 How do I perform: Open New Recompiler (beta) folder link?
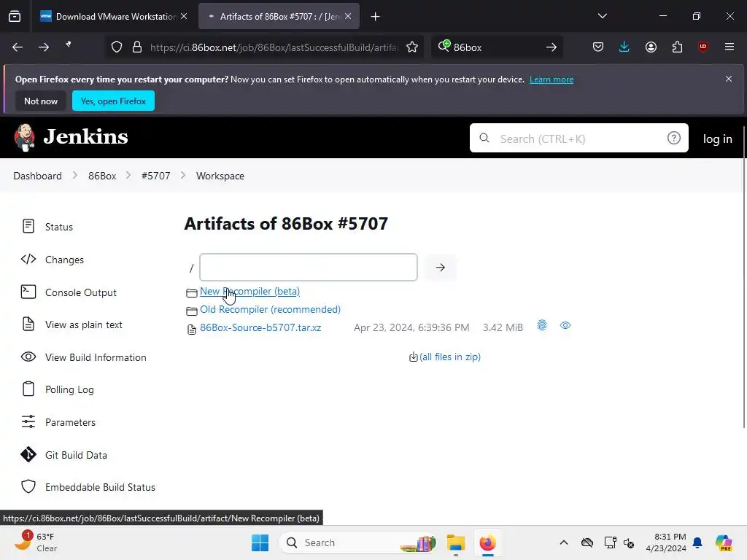tap(249, 291)
